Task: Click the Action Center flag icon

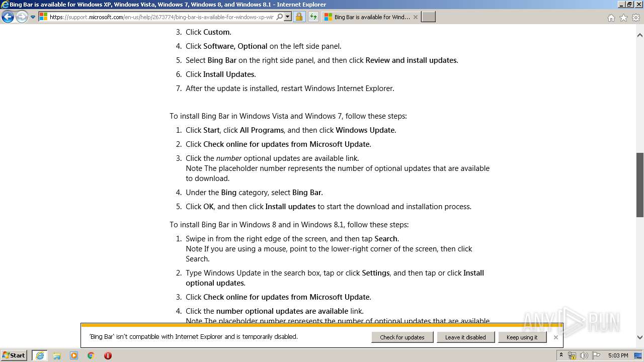Action: coord(596,355)
